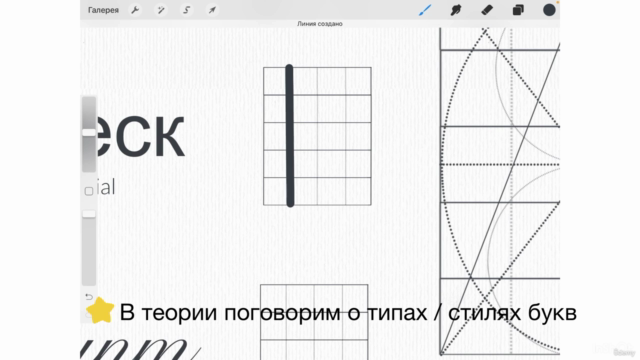Select the Selection tool S icon
The image size is (640, 360).
point(187,10)
